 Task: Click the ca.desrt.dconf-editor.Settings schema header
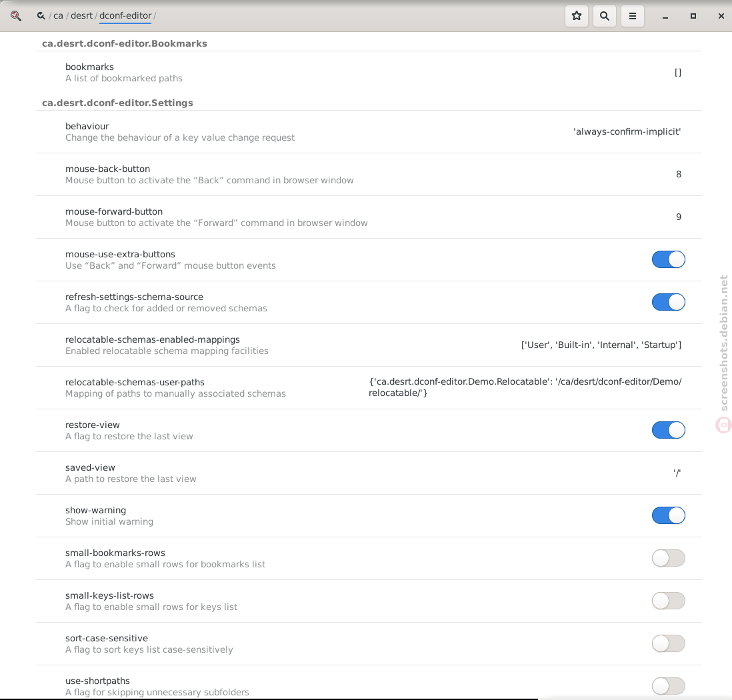[117, 103]
